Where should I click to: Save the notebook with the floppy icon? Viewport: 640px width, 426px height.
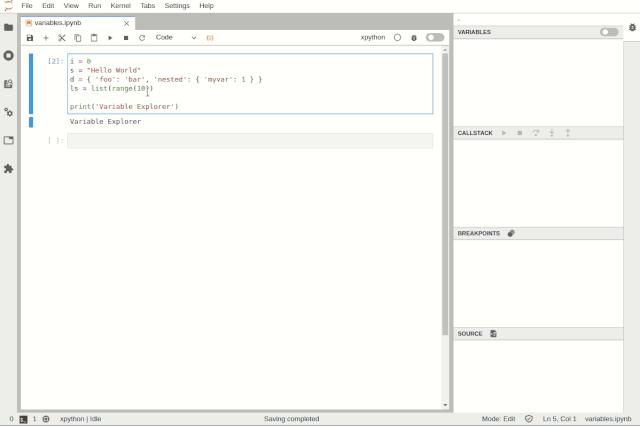30,38
